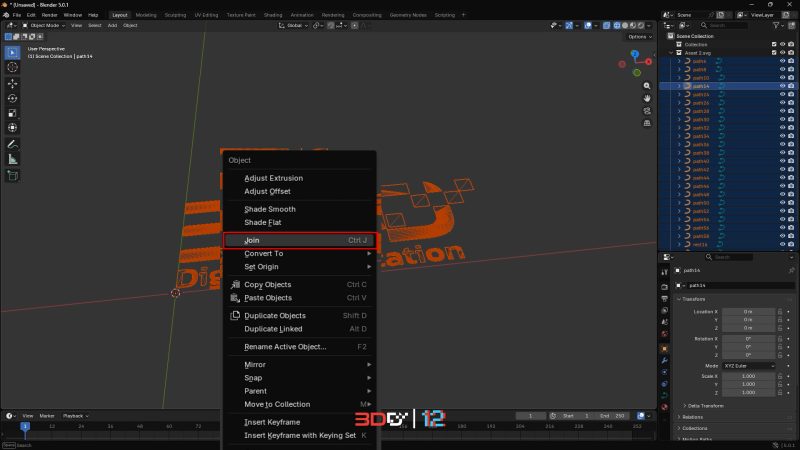Activate the Move tool
This screenshot has width=800, height=450.
pos(12,84)
